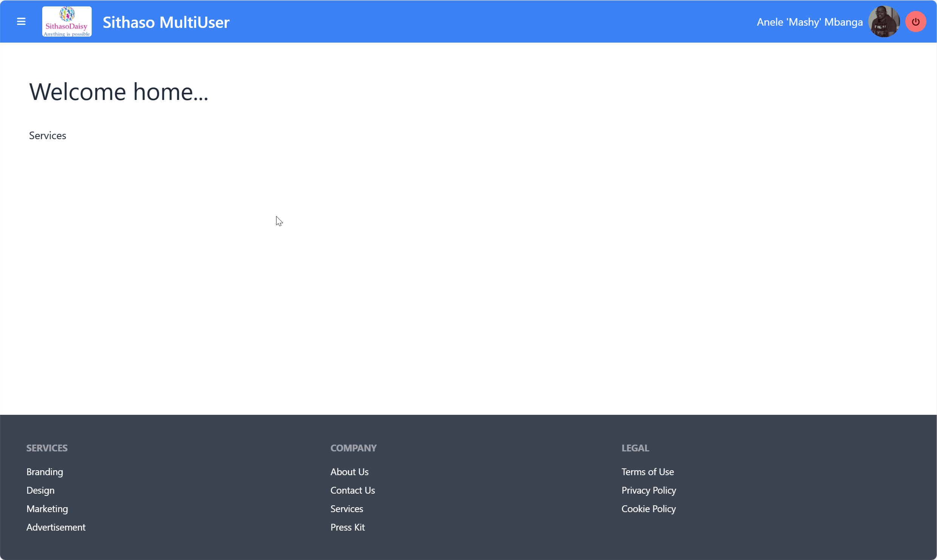Open the hamburger navigation menu

tap(21, 21)
